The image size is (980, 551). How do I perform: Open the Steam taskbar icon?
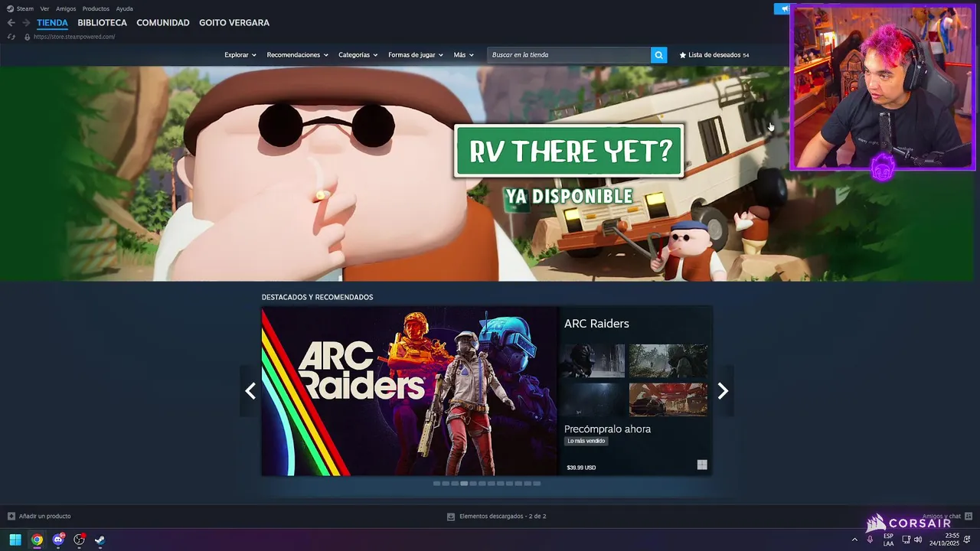(100, 540)
